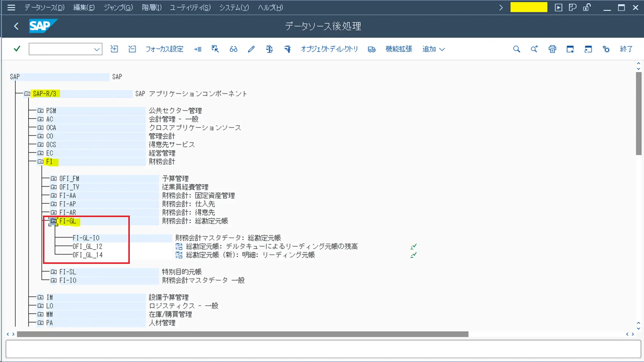644x362 pixels.
Task: Expand the AC folder node
Action: coord(40,119)
